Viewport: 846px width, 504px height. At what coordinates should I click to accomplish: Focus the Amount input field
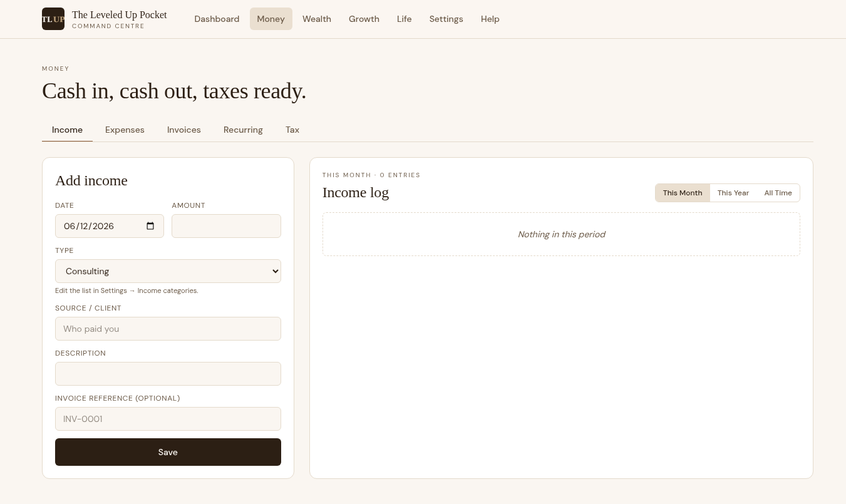pos(226,226)
